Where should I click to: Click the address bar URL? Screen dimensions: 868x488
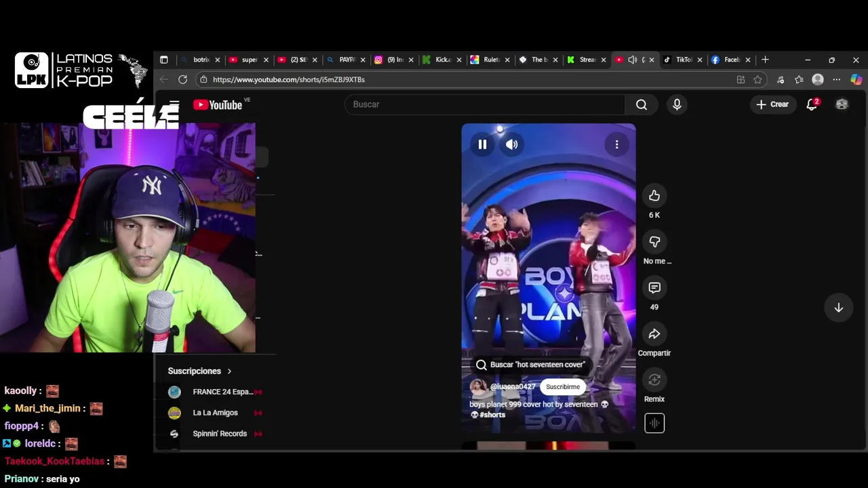point(289,79)
